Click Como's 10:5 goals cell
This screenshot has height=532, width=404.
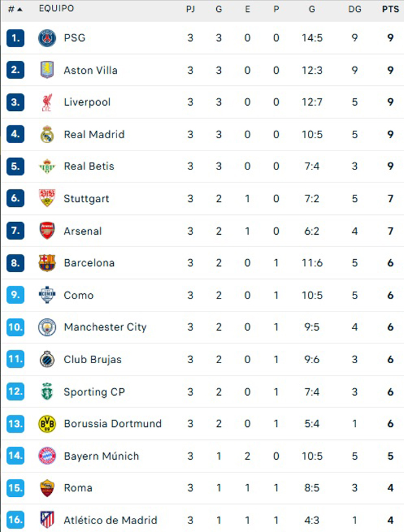tap(312, 295)
